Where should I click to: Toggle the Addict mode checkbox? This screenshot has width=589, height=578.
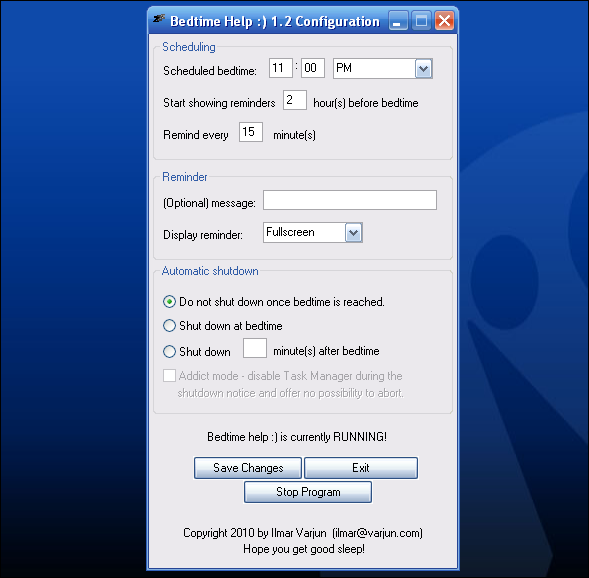click(x=169, y=375)
